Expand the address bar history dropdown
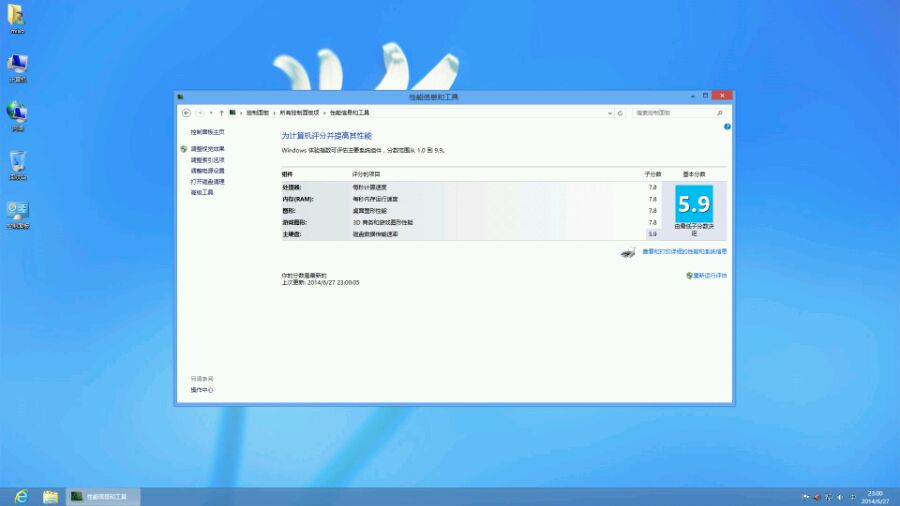The image size is (900, 506). click(610, 113)
